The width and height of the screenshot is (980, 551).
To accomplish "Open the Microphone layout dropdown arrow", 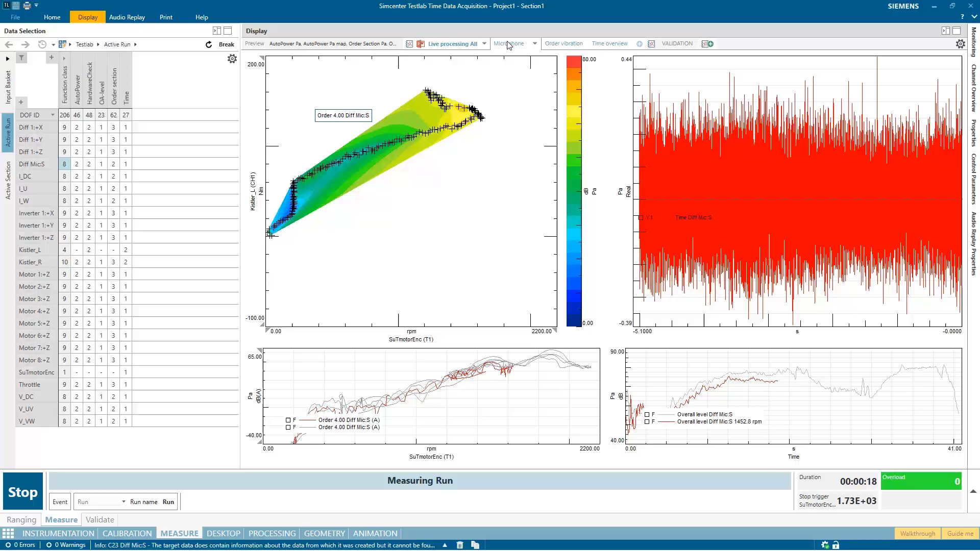I will point(534,44).
